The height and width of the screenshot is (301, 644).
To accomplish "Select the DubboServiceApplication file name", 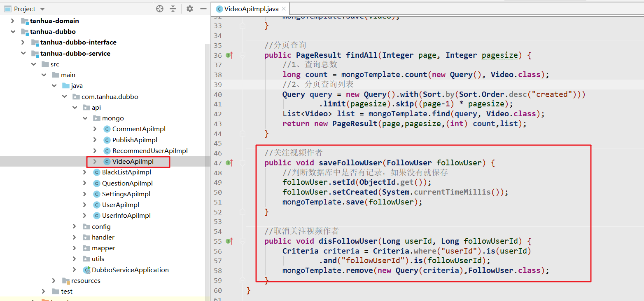I will point(130,270).
